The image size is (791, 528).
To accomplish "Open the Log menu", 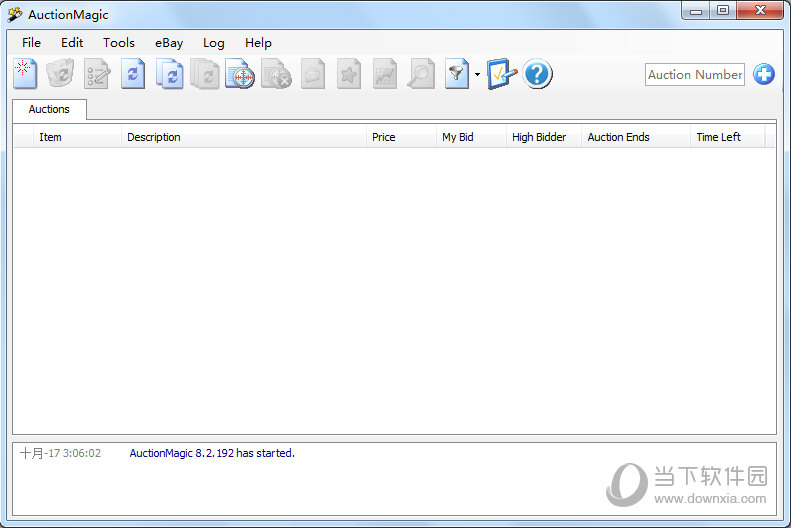I will click(214, 43).
